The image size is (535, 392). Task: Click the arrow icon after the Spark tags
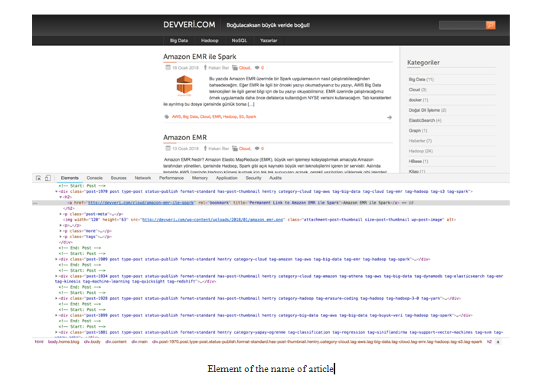(x=390, y=117)
